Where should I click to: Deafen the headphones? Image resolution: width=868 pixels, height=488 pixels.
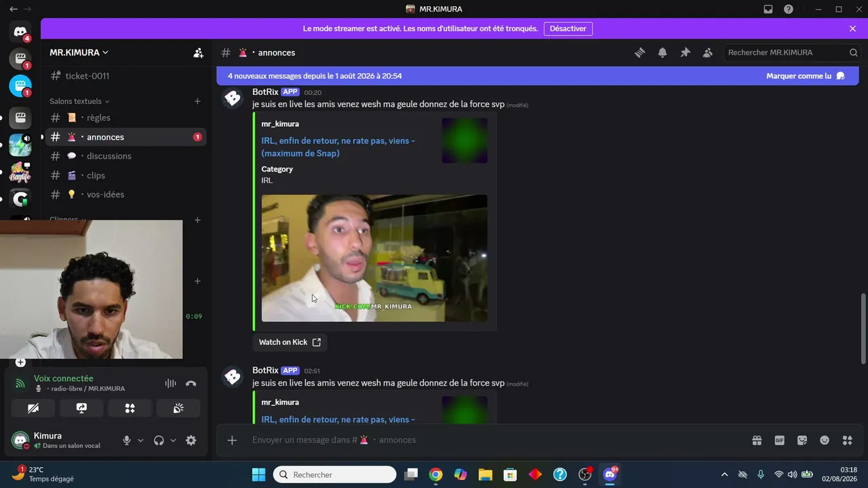click(159, 441)
